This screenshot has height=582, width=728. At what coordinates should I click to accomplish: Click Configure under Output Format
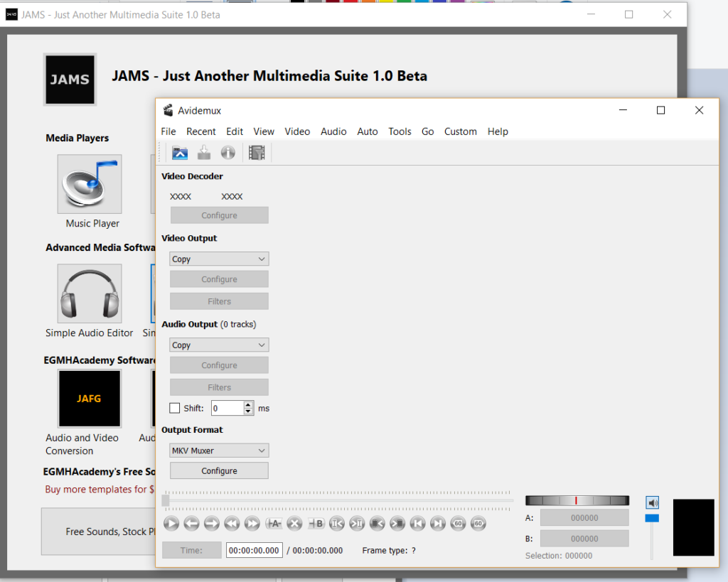point(219,470)
